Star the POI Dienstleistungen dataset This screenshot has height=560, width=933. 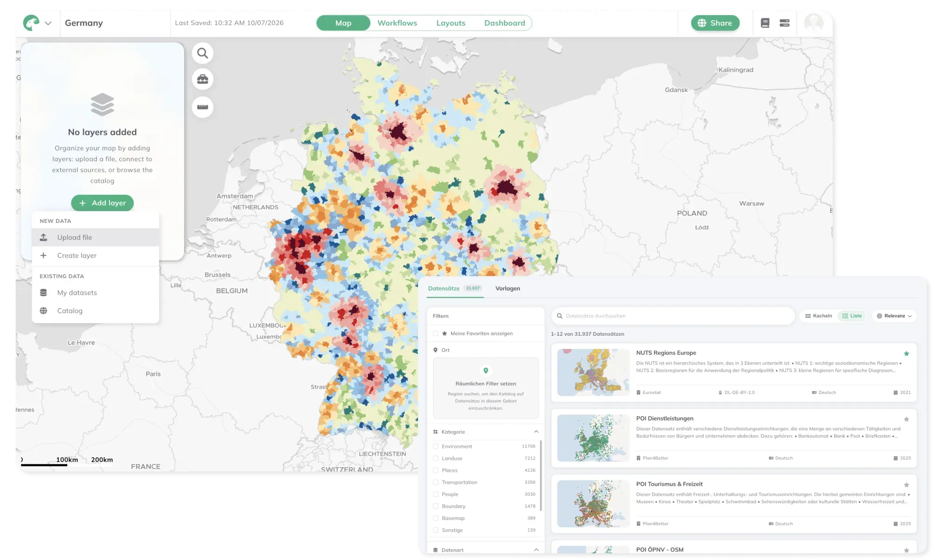pyautogui.click(x=906, y=419)
